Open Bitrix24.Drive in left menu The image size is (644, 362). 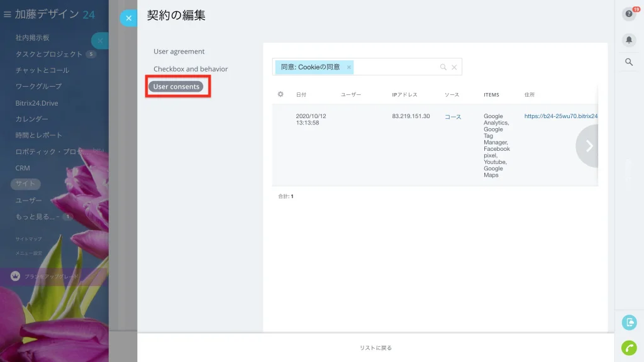coord(36,103)
